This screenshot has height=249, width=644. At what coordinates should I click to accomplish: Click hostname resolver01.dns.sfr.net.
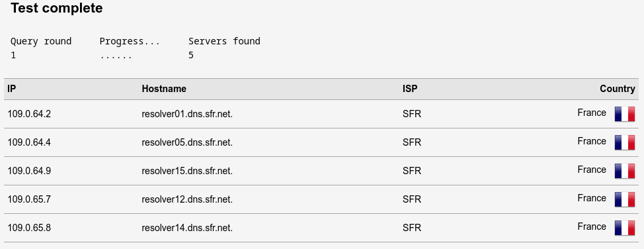[187, 114]
